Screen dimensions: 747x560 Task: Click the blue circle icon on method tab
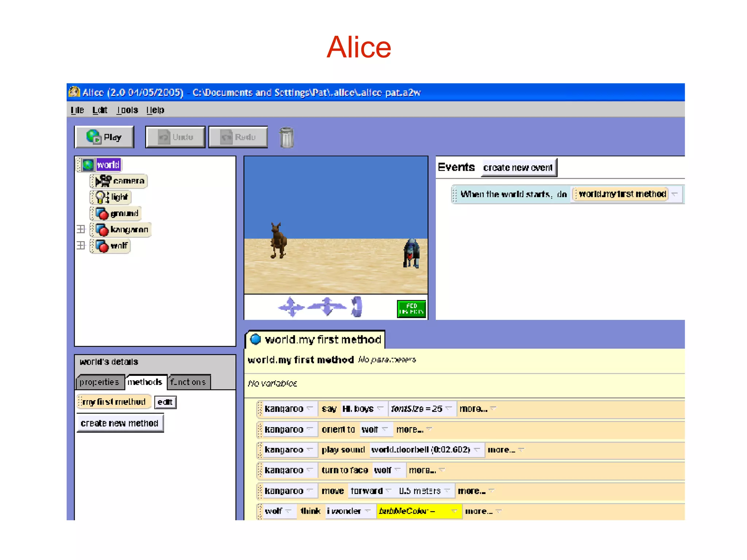[x=255, y=339]
